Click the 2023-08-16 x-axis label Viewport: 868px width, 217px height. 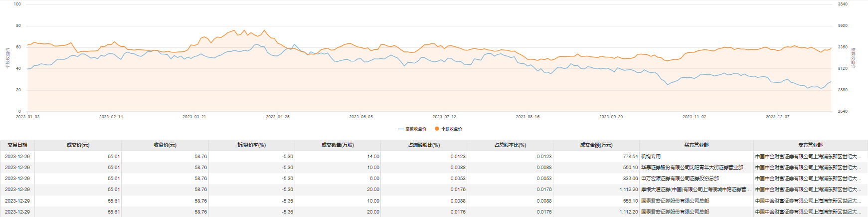(527, 117)
